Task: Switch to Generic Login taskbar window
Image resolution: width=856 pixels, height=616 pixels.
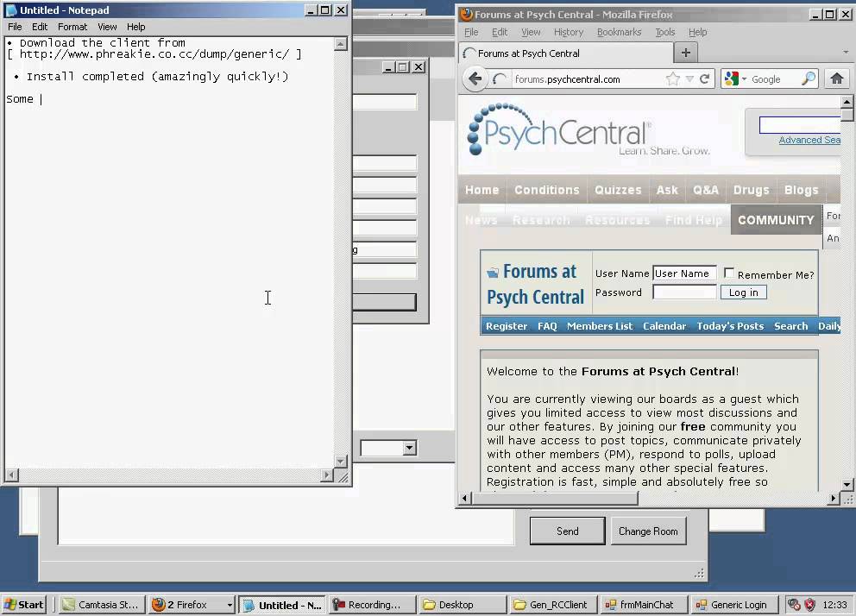Action: pyautogui.click(x=735, y=605)
